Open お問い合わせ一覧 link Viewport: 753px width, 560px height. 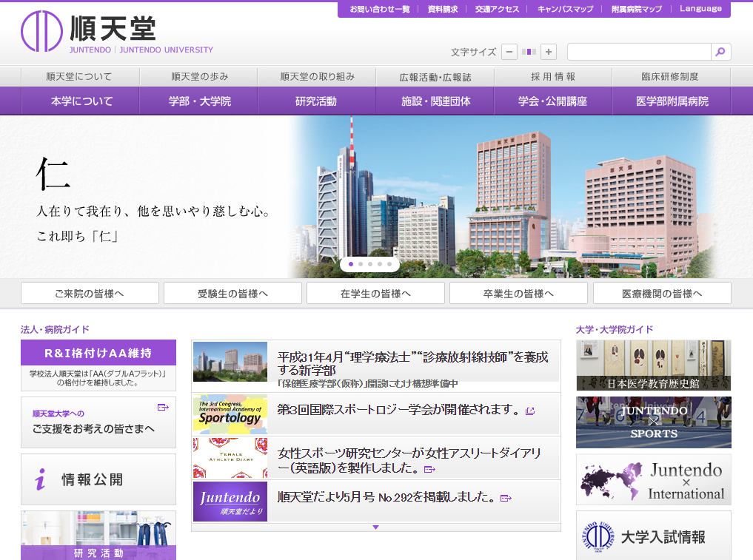(x=379, y=9)
